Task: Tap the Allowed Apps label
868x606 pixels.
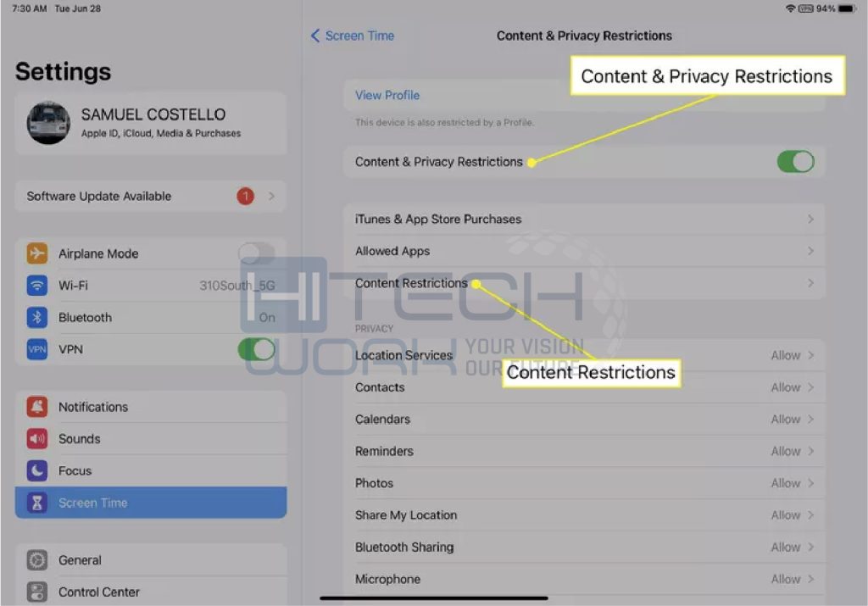Action: click(392, 251)
